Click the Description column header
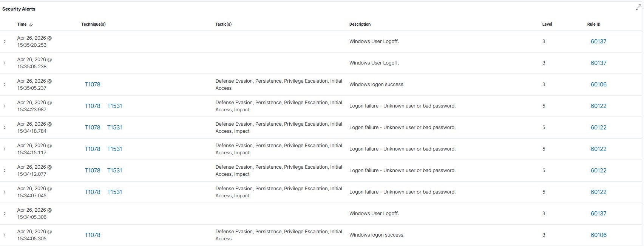 click(x=360, y=24)
